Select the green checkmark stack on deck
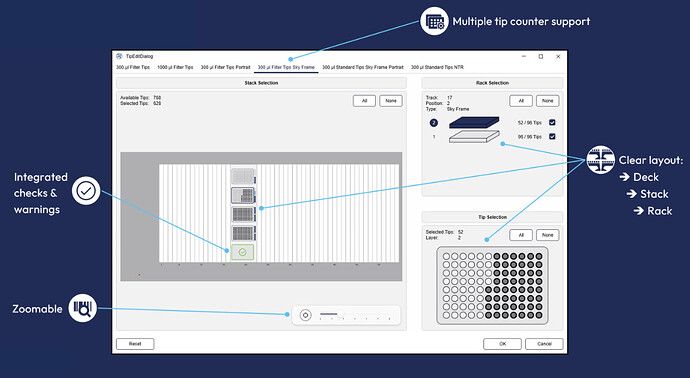Screen dimensions: 690x378 242,252
